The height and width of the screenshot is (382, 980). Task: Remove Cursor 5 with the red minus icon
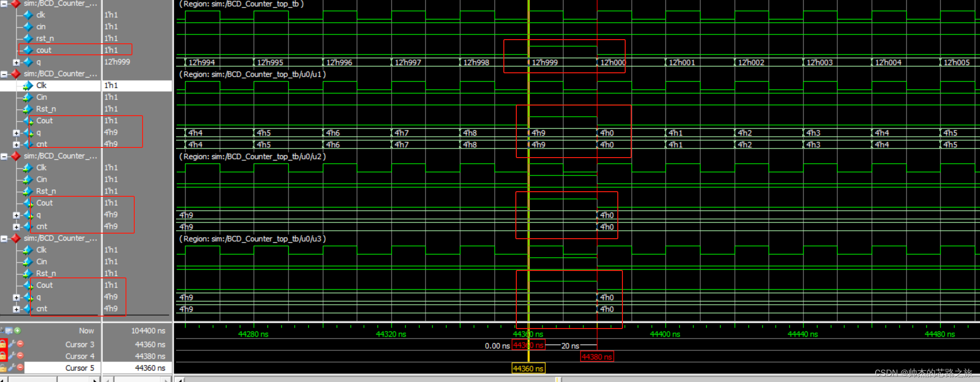point(20,367)
